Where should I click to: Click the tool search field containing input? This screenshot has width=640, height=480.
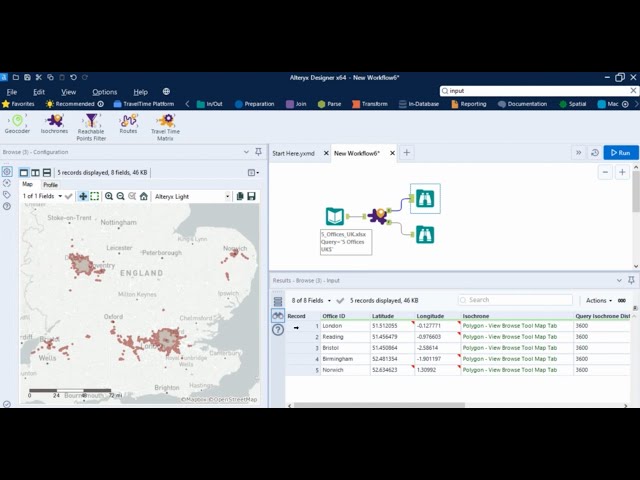(535, 91)
